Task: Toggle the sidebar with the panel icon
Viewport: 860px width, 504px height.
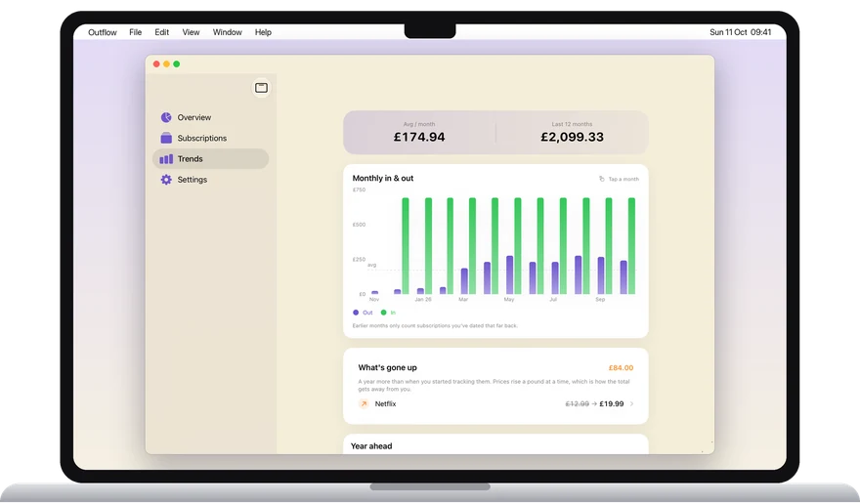Action: click(x=261, y=88)
